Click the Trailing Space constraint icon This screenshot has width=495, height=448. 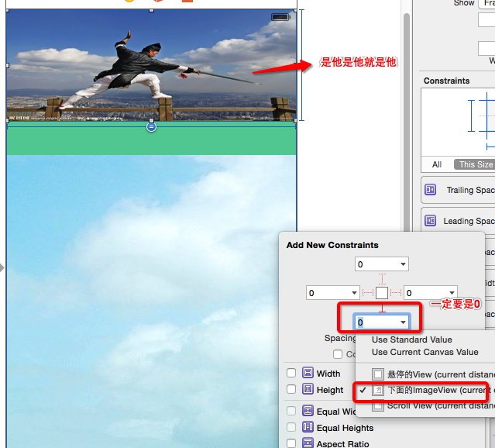[x=430, y=190]
